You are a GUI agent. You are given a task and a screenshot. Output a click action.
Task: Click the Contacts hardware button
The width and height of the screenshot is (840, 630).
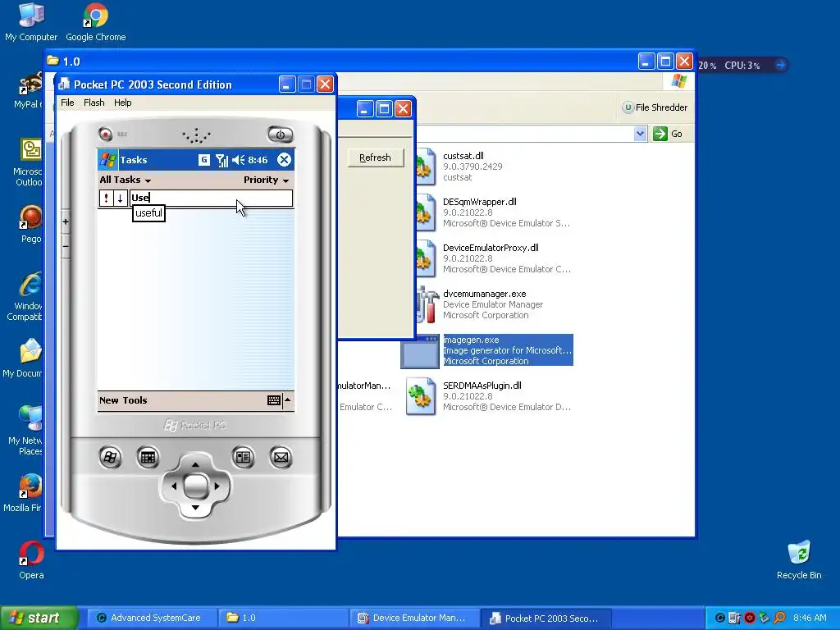[x=243, y=457]
